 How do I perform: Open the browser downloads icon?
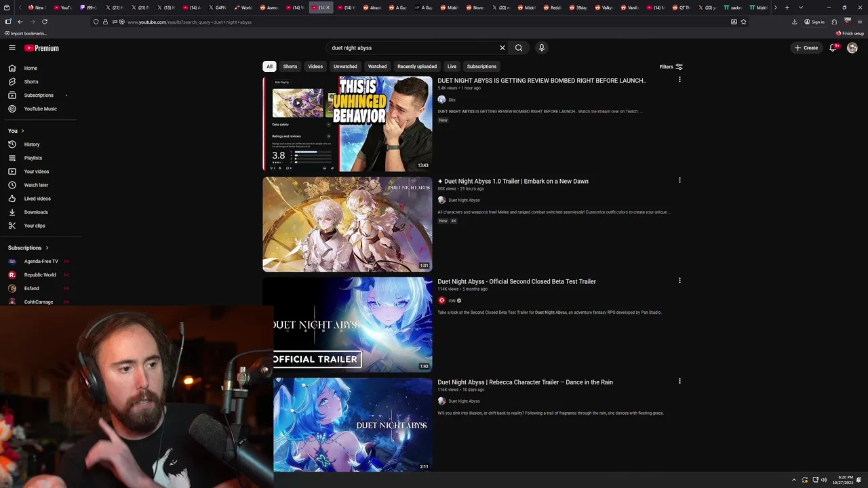[x=795, y=22]
